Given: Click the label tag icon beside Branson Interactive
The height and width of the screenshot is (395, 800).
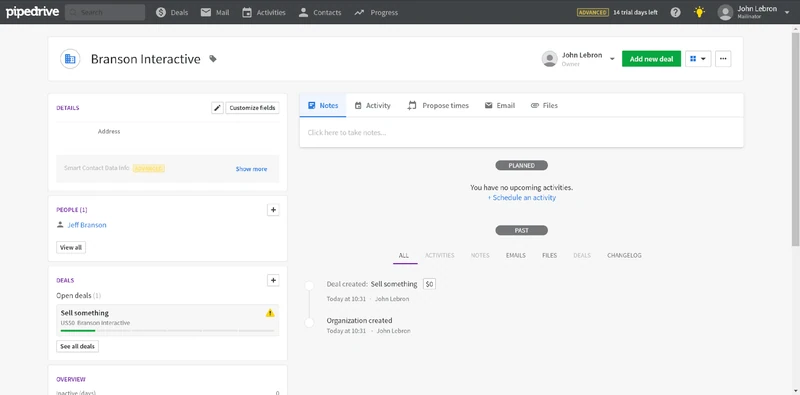Looking at the screenshot, I should pos(213,59).
